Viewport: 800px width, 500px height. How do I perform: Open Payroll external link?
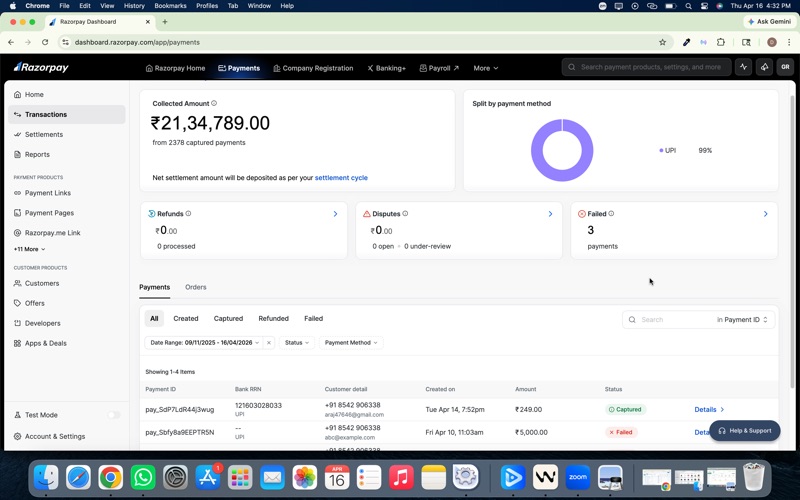point(439,68)
